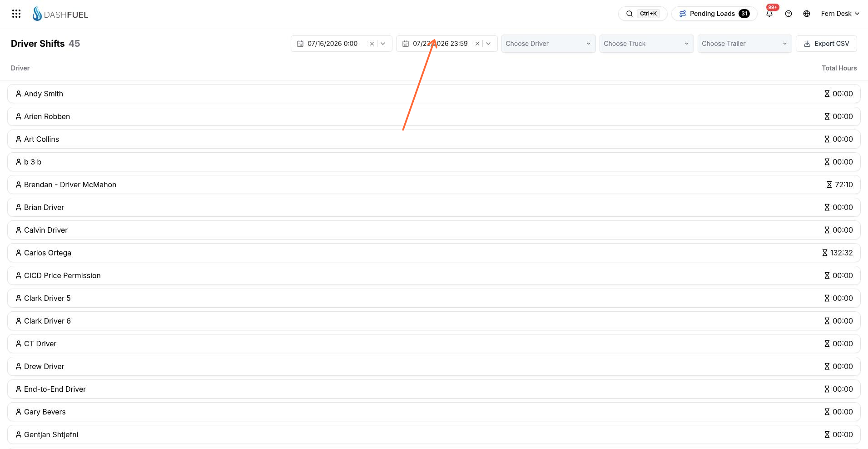Open CICD Price Permission row
This screenshot has height=449, width=868.
coord(434,275)
